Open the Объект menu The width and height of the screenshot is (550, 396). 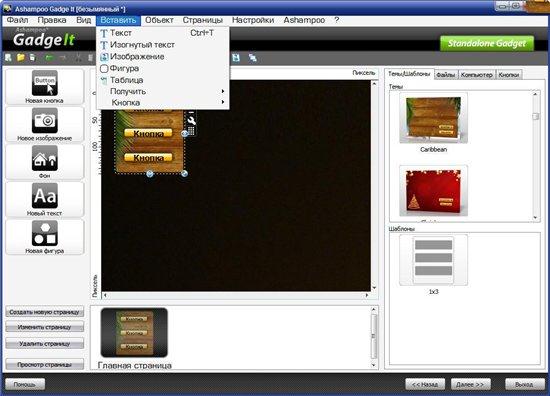(x=159, y=20)
